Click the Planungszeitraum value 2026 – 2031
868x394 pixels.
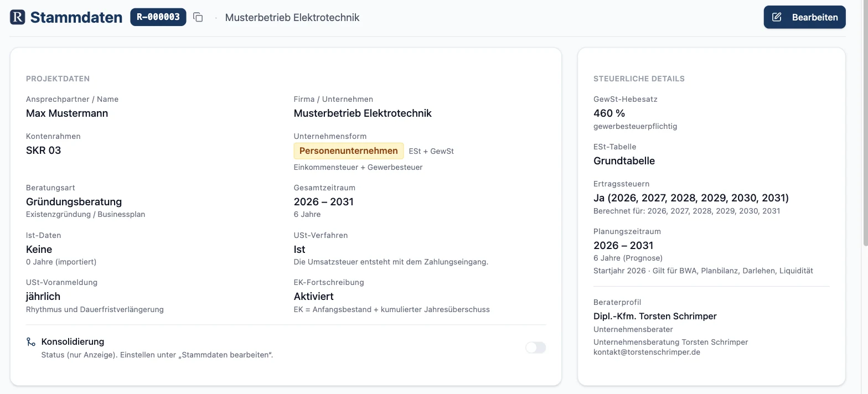pyautogui.click(x=623, y=246)
